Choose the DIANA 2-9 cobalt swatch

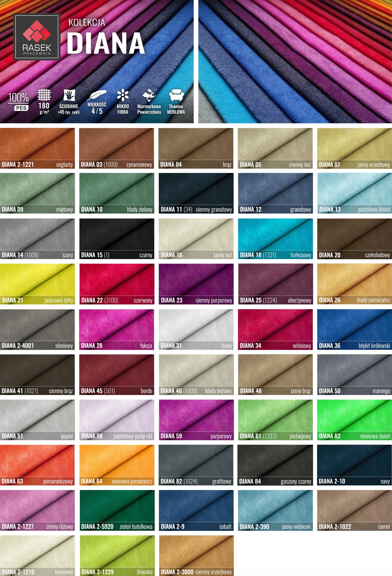196,510
